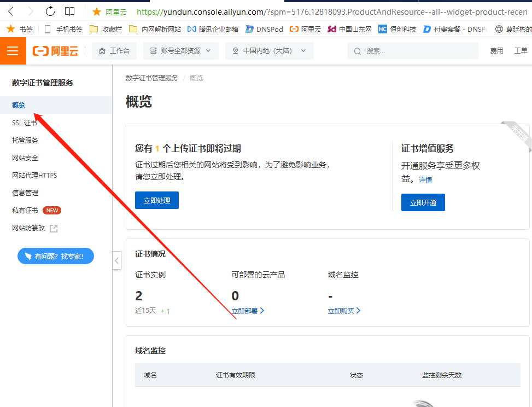Click the 立即处理 button
Image resolution: width=532 pixels, height=407 pixels.
coord(156,201)
